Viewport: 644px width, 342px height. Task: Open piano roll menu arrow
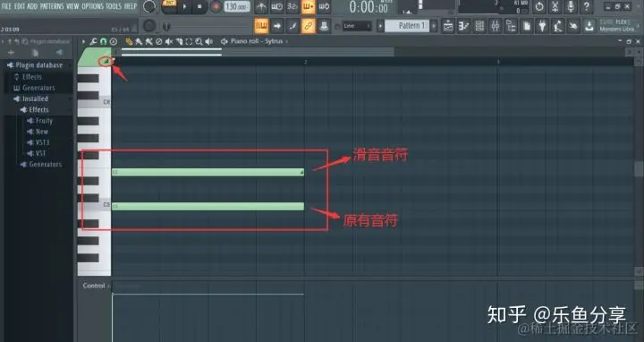coord(83,41)
